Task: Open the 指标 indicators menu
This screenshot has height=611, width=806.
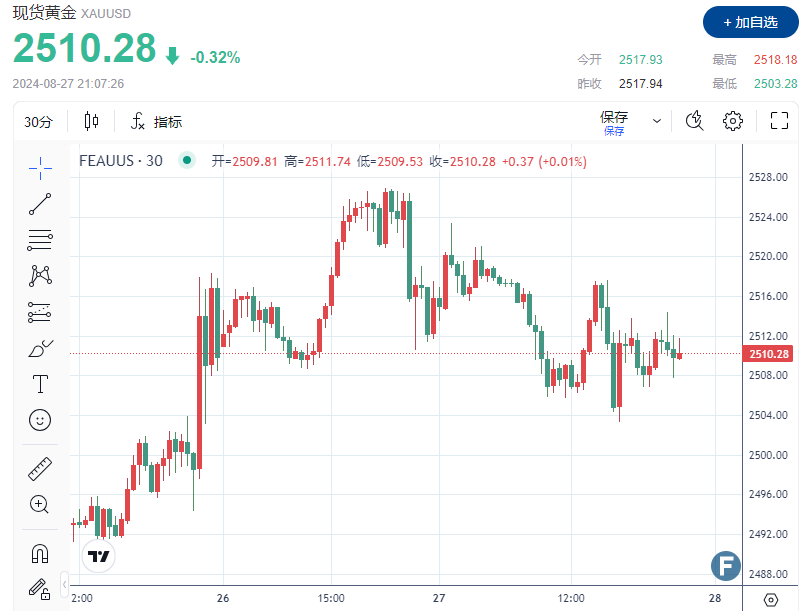Action: point(156,122)
